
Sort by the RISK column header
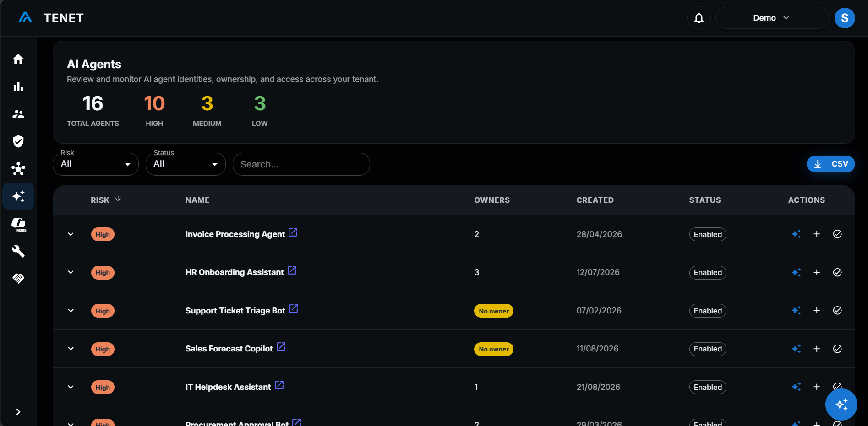106,200
